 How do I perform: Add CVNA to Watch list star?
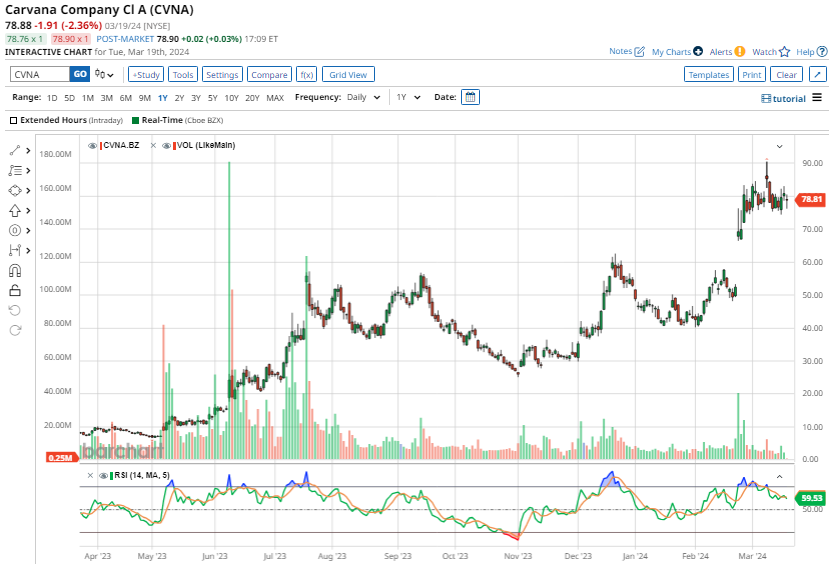coord(784,51)
